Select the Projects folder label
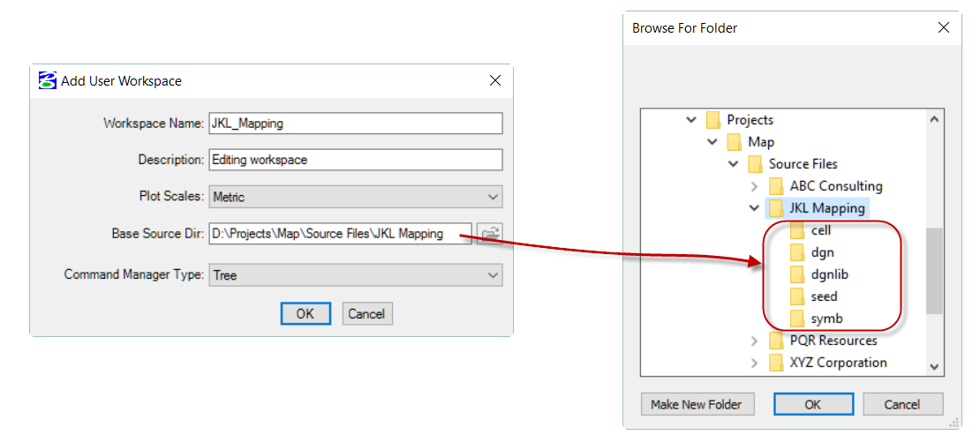 750,119
